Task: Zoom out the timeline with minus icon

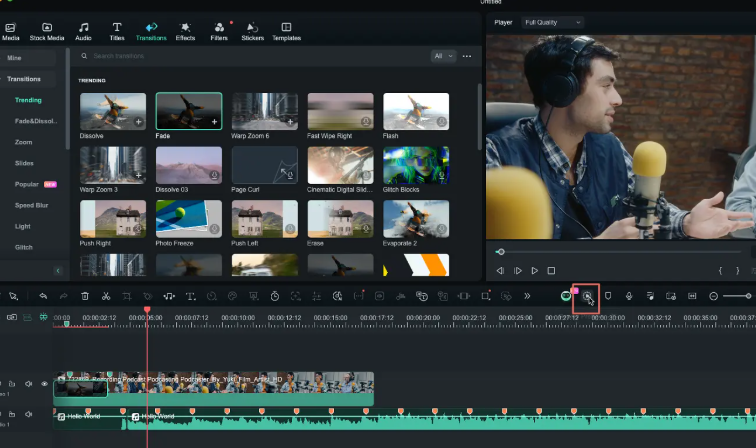Action: tap(714, 296)
